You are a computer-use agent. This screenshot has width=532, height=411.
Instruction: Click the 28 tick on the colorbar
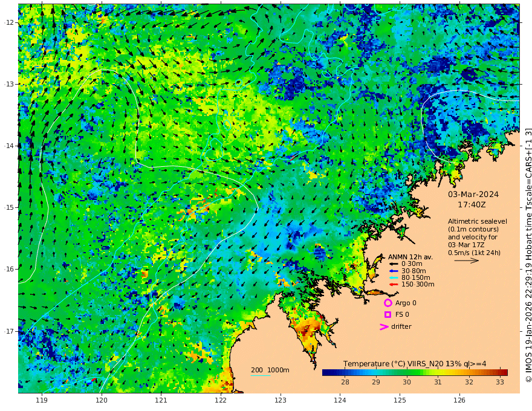[x=345, y=382]
